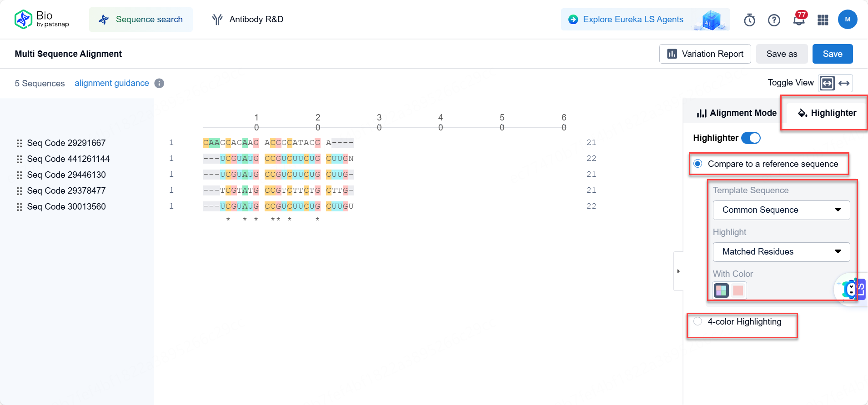This screenshot has width=868, height=405.
Task: Choose the pink highlight color swatch
Action: tap(738, 290)
